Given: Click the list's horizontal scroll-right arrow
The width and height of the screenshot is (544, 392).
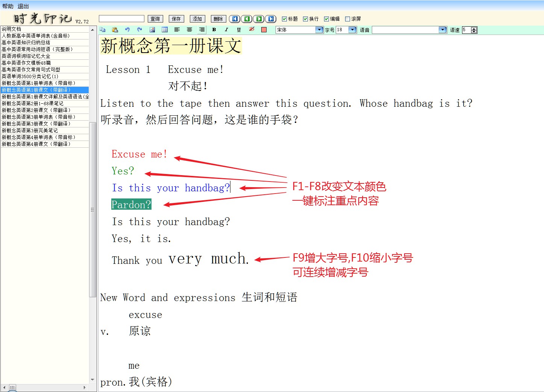Looking at the screenshot, I should tap(85, 387).
